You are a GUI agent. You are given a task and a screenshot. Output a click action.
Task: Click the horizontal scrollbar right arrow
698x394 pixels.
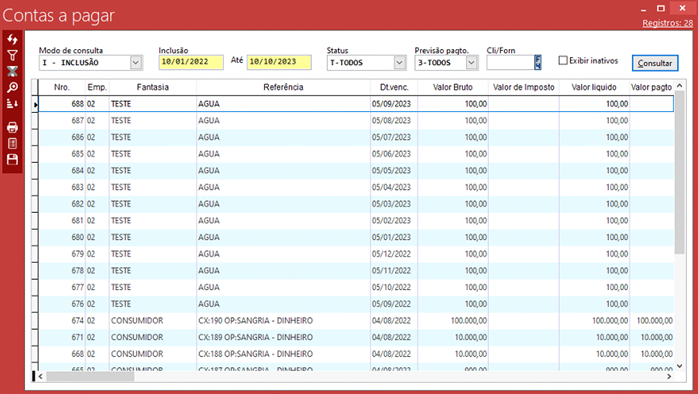pyautogui.click(x=669, y=376)
